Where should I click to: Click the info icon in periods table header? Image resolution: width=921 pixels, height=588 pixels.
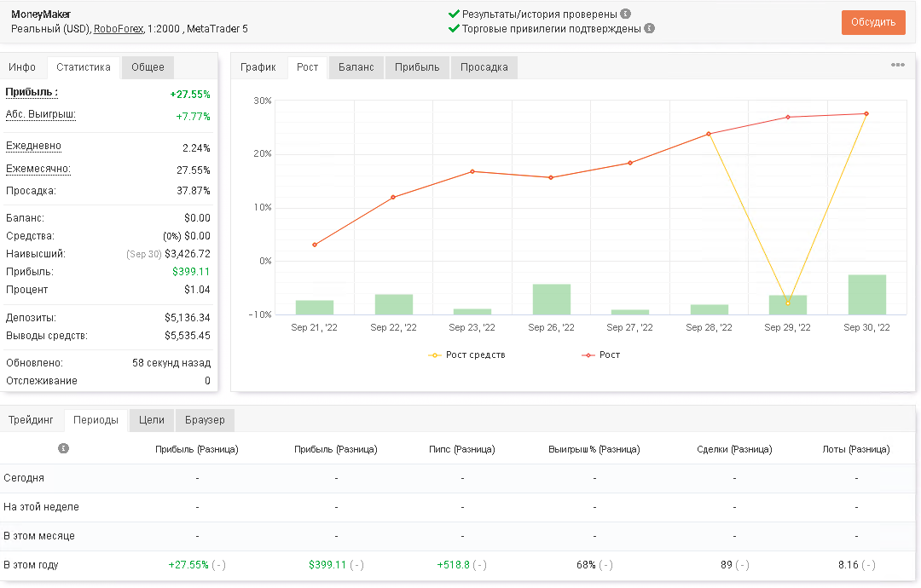tap(63, 448)
